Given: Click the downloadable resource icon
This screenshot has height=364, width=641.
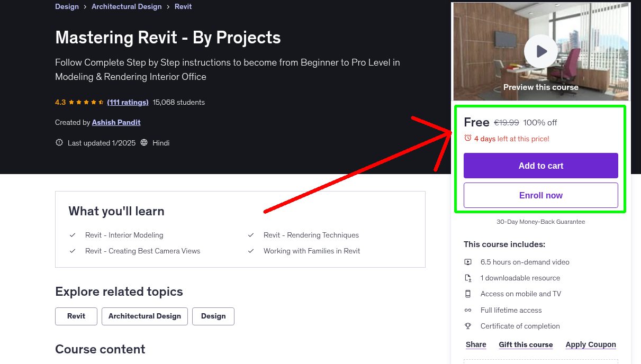Looking at the screenshot, I should pyautogui.click(x=468, y=278).
